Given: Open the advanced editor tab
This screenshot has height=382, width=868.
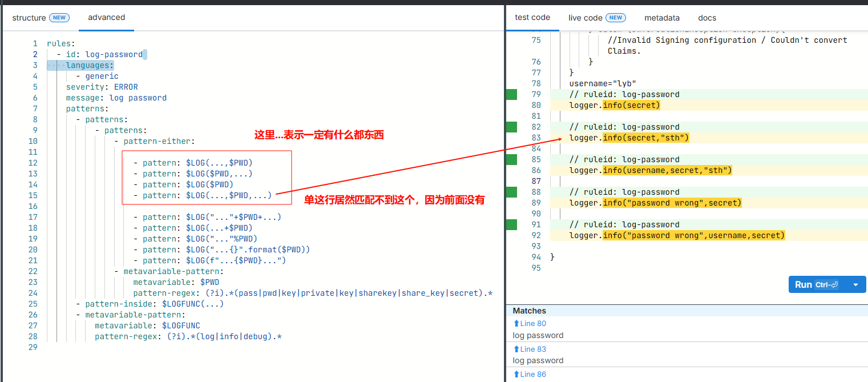Looking at the screenshot, I should coord(106,17).
